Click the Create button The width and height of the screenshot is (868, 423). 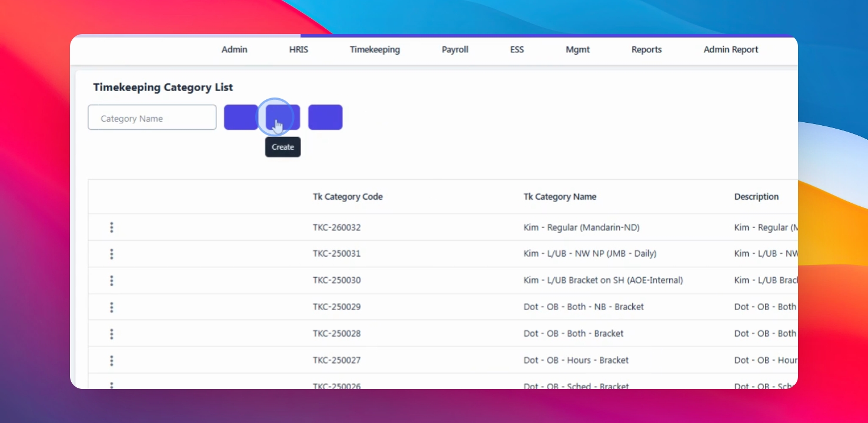coord(283,117)
